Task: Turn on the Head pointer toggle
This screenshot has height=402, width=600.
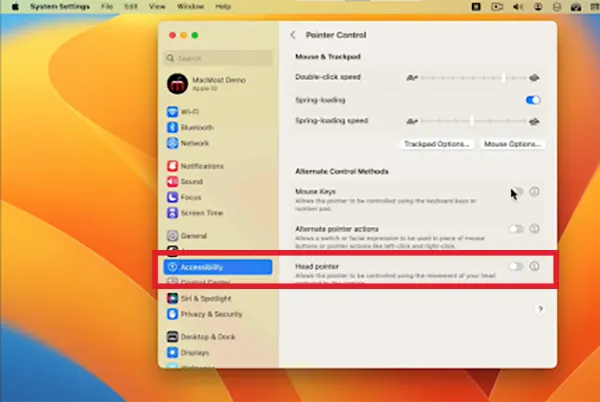Action: coord(516,266)
